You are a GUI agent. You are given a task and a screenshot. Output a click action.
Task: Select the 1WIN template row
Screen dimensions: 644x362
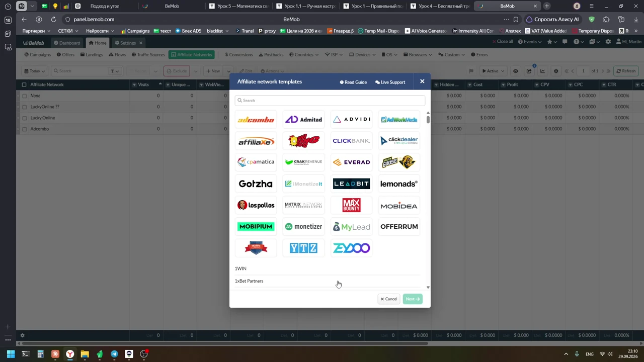[x=328, y=268]
